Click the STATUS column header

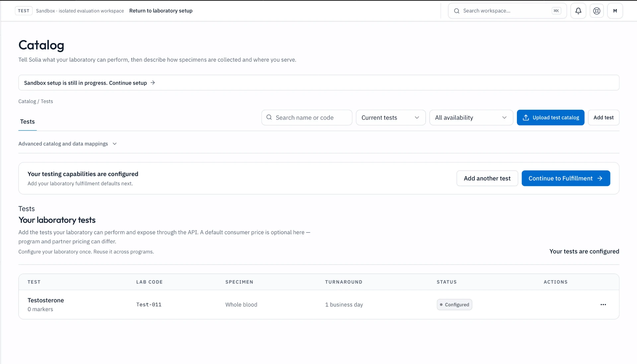pyautogui.click(x=447, y=282)
